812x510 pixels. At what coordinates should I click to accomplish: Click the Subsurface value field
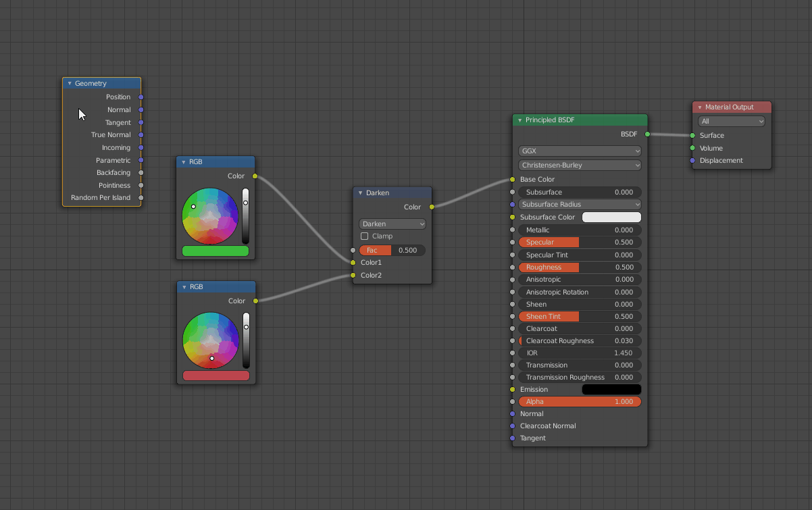(x=580, y=193)
